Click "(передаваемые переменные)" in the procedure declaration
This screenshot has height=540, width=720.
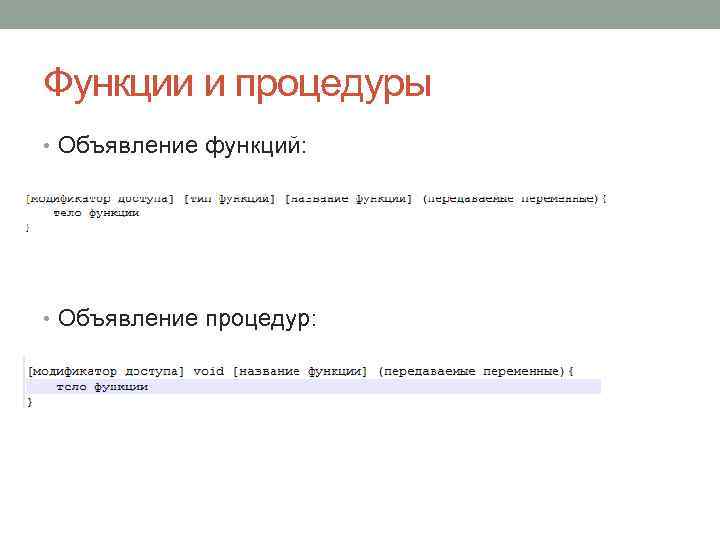[471, 371]
